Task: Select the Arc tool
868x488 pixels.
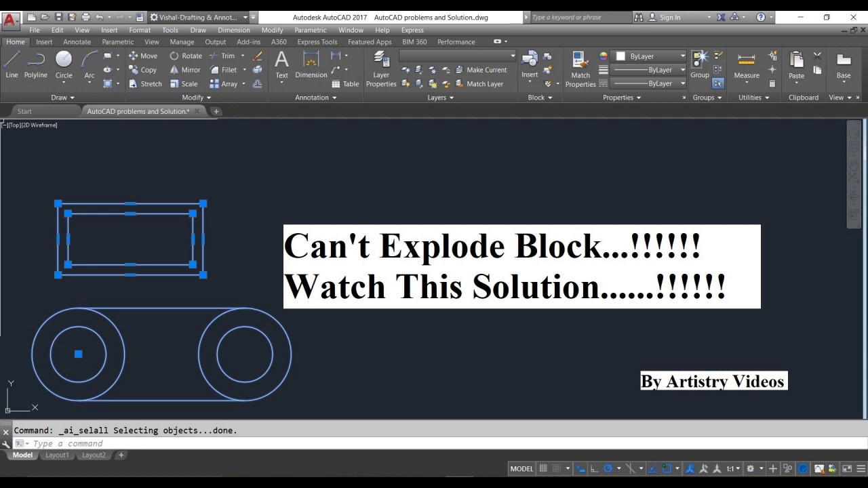Action: [x=90, y=66]
